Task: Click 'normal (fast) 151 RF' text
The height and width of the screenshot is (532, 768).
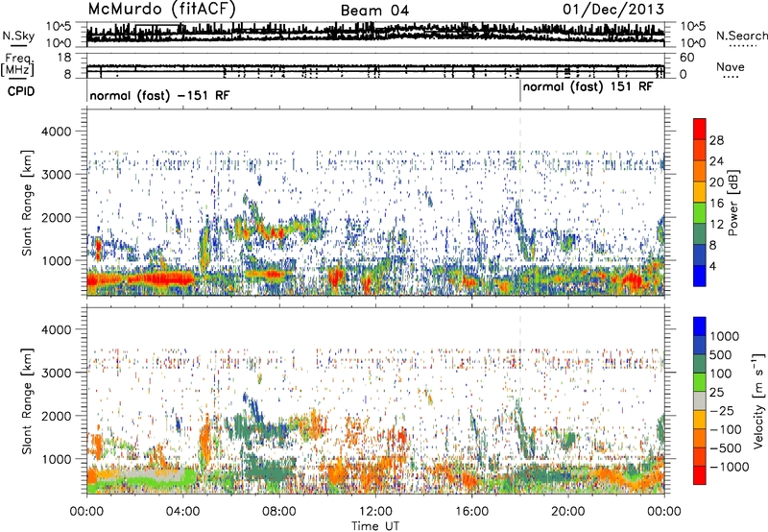Action: coord(588,87)
